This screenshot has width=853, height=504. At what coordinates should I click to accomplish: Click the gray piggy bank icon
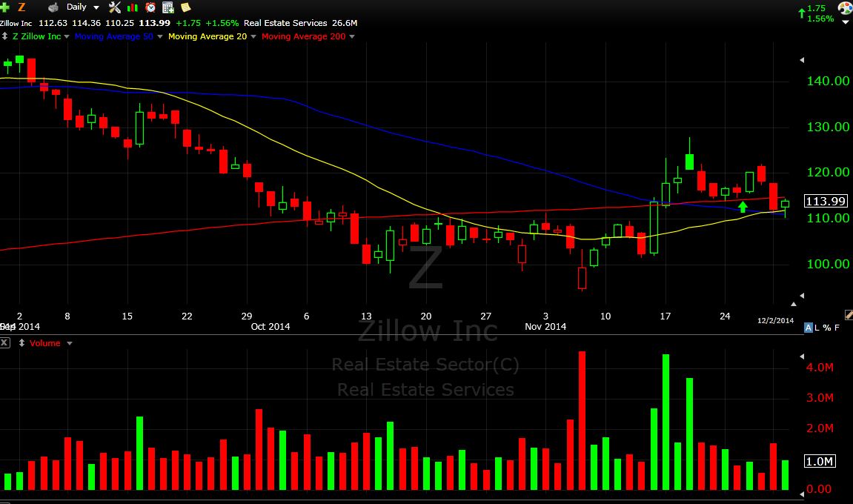pos(53,7)
